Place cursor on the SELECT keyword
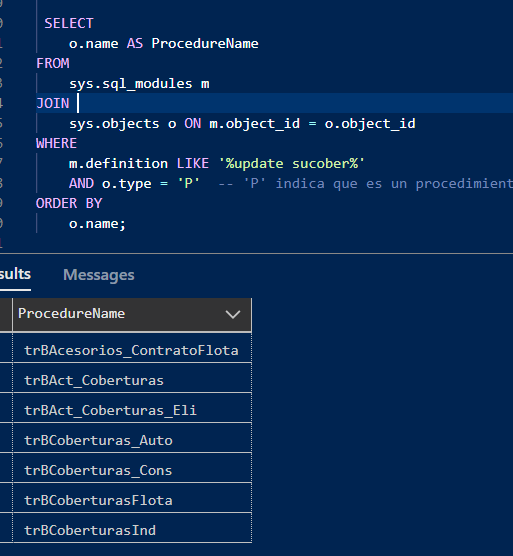The image size is (513, 556). [x=69, y=23]
